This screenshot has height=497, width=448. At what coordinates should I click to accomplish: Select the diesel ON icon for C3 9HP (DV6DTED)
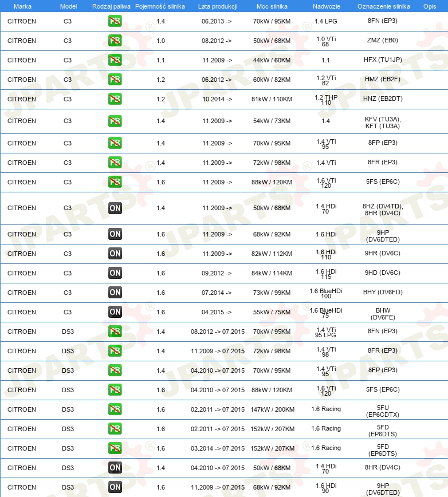115,234
